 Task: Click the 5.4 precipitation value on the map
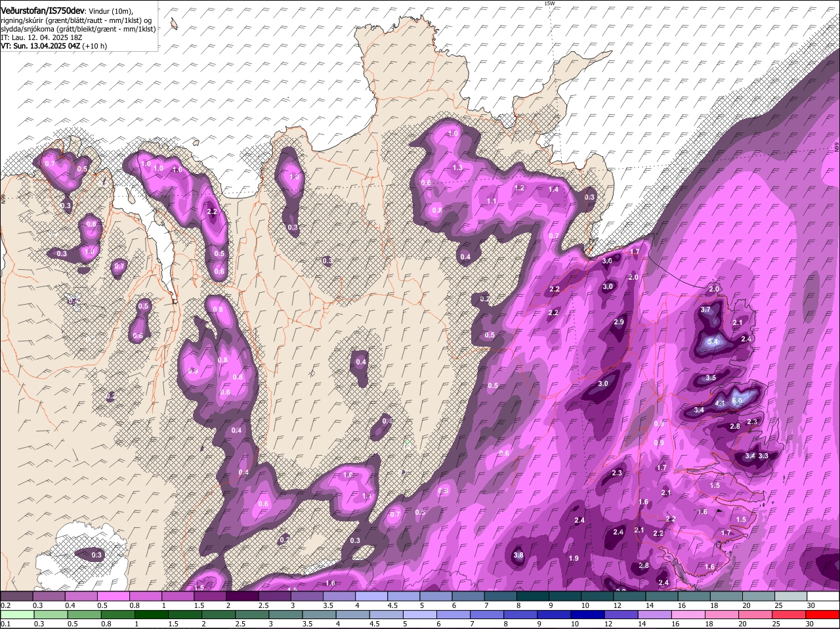714,342
